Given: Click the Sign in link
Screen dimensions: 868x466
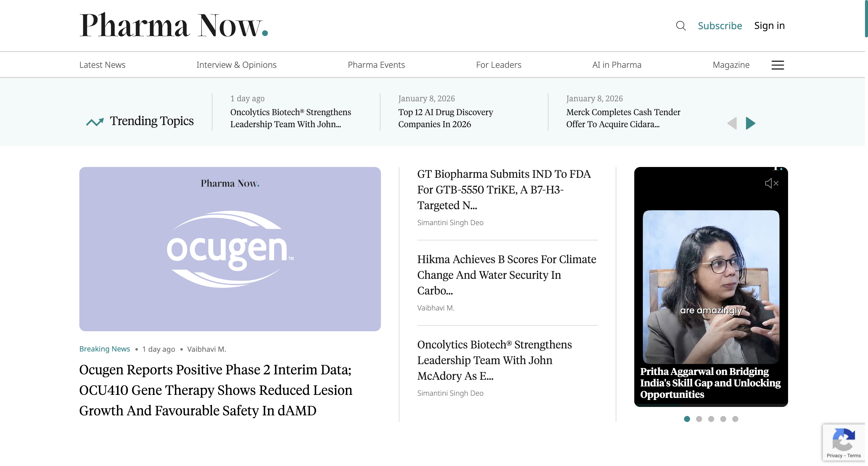Looking at the screenshot, I should click(769, 26).
